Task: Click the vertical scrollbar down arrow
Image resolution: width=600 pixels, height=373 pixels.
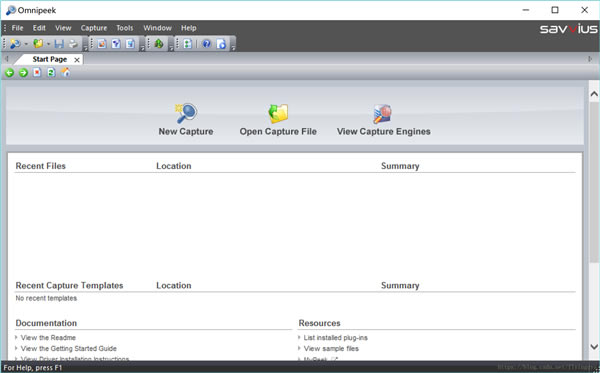Action: (594, 347)
